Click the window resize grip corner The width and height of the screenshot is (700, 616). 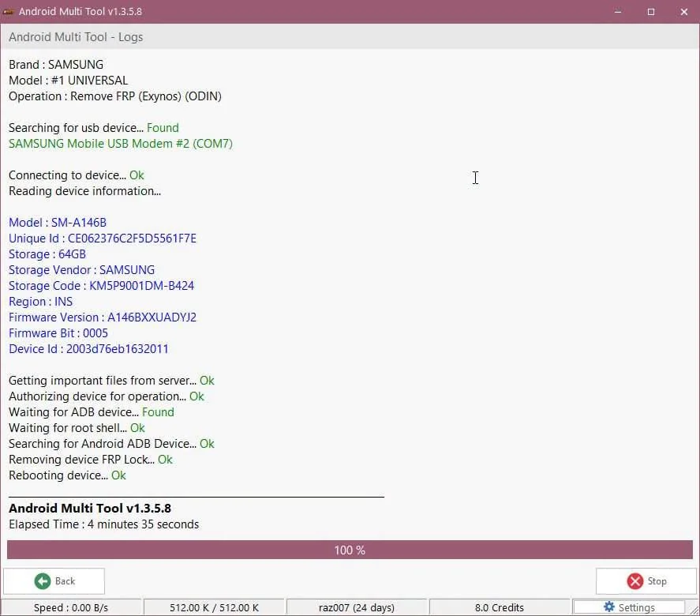(694, 610)
